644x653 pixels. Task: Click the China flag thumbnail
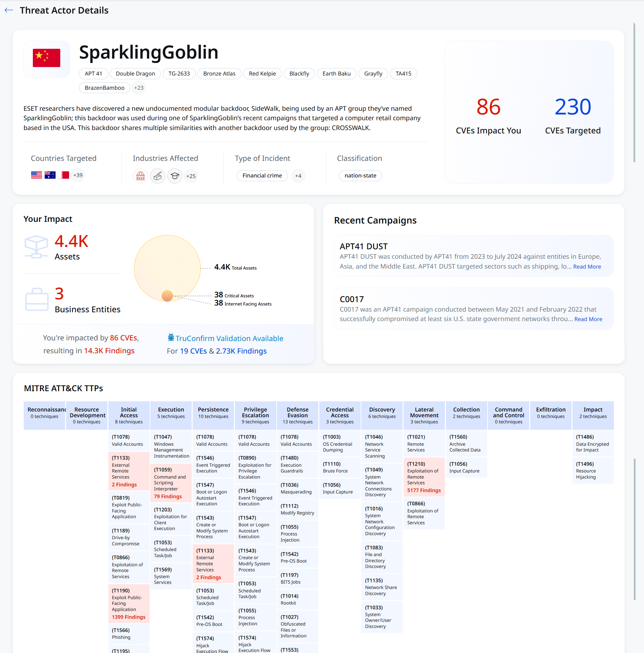[x=47, y=58]
